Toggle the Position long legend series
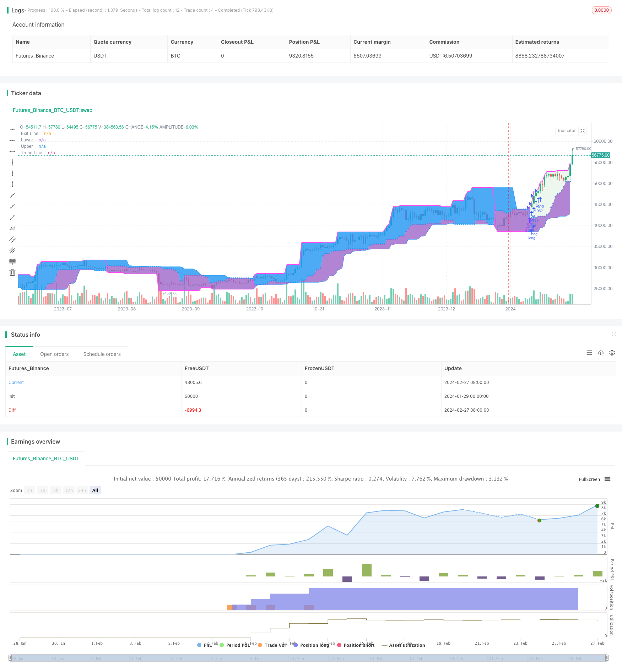622x672 pixels. [x=312, y=645]
